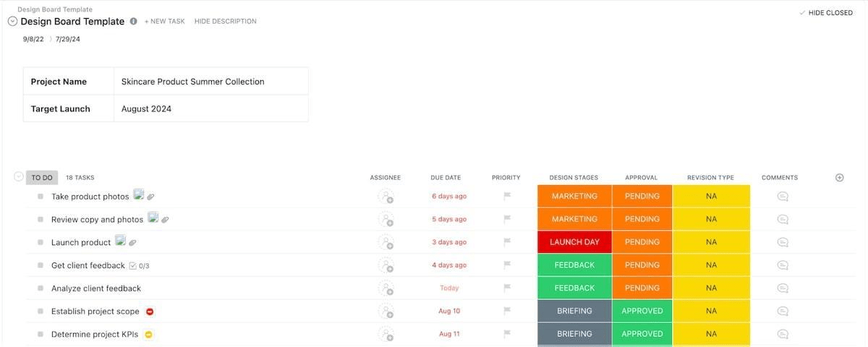Sort by the Due Date column header

click(x=445, y=178)
